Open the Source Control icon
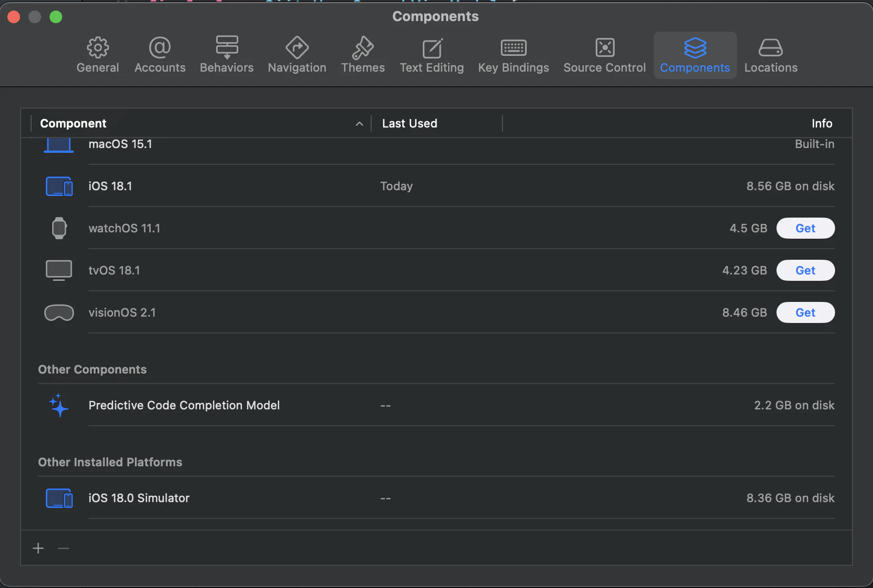873x588 pixels. tap(605, 48)
